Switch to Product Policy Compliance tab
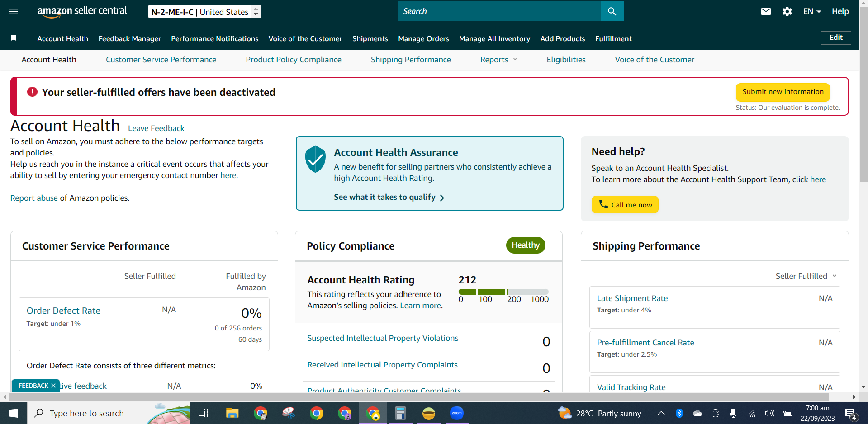This screenshot has height=424, width=868. coord(294,60)
